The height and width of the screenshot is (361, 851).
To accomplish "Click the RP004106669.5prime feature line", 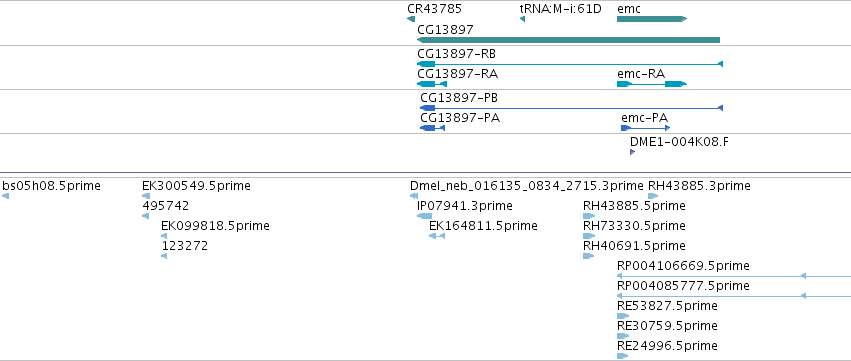I will pos(734,276).
